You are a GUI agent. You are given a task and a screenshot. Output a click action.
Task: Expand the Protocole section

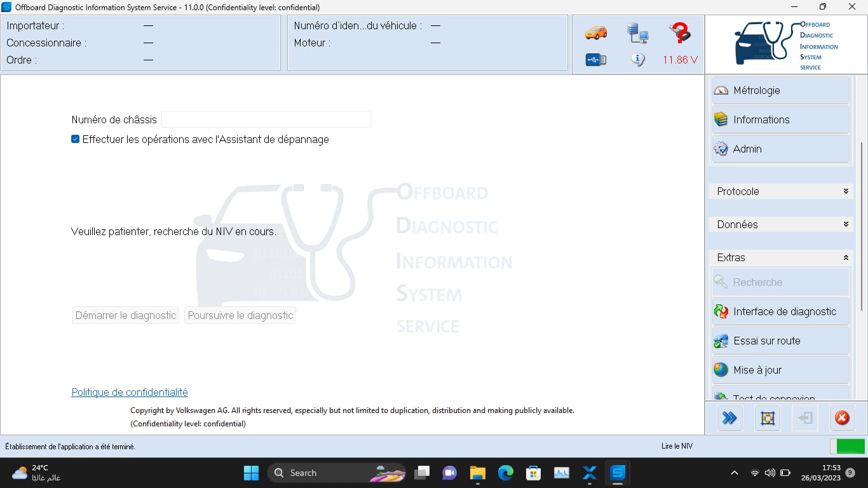(781, 191)
